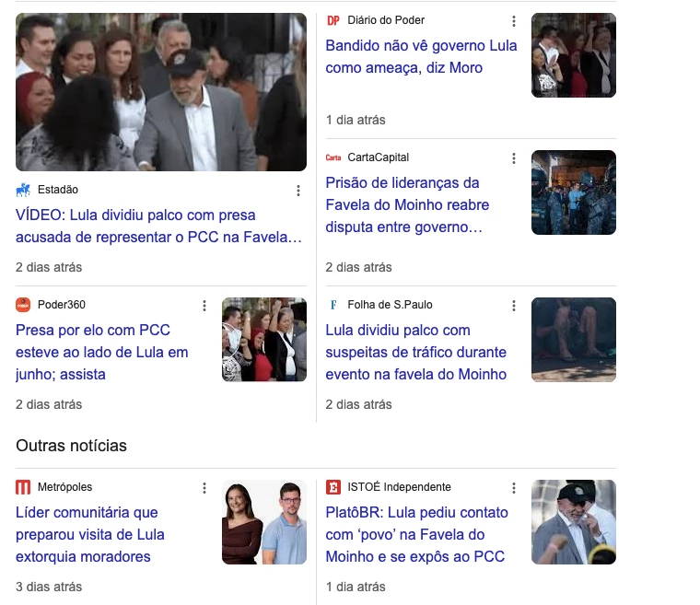Viewport: 700px width, 605px height.
Task: Click the Diário do Poder logo icon
Action: point(333,20)
